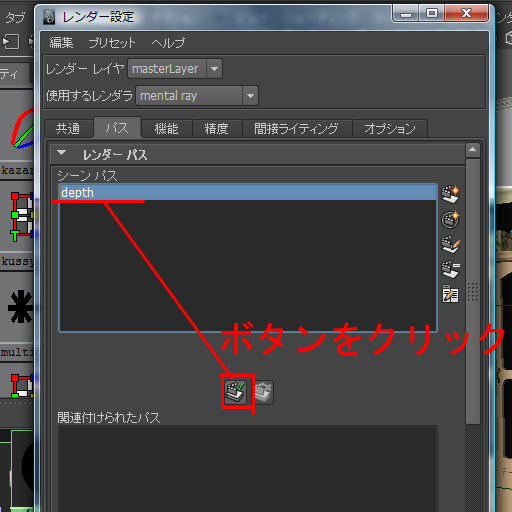Screen dimensions: 512x512
Task: Click the kazan shelf curve icon behind the dialog
Action: tap(22, 127)
